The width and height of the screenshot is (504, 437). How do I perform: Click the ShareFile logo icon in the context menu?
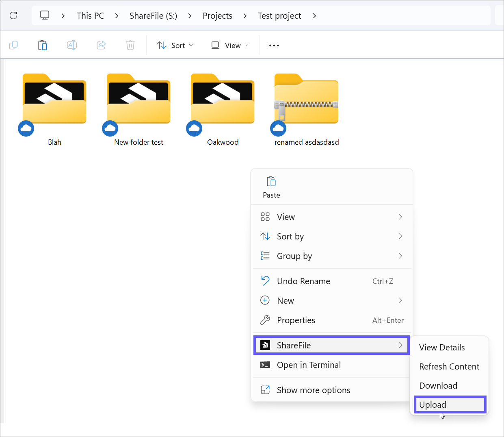tap(265, 345)
